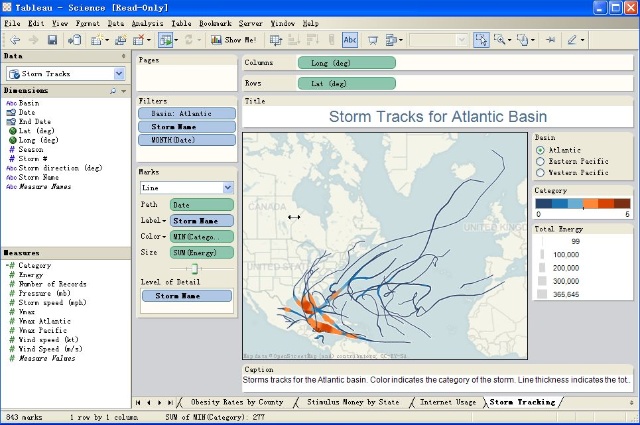Click the SUM(Energy) Size pill

[x=202, y=253]
